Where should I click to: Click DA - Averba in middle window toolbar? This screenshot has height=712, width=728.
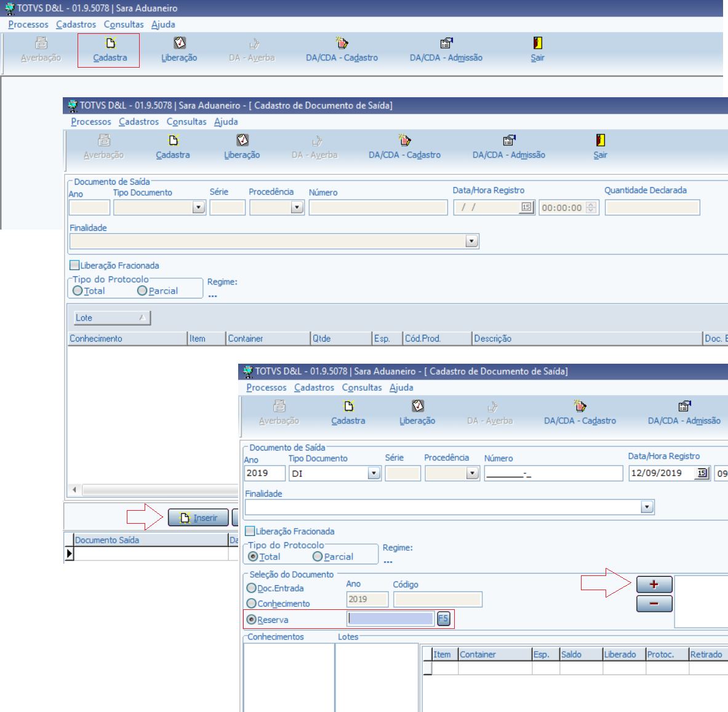[314, 147]
